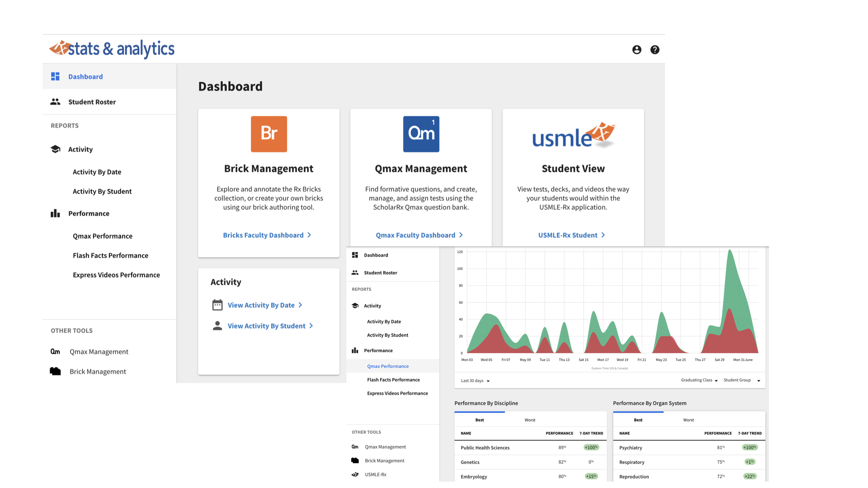Open Flash Facts Performance in main sidebar
The height and width of the screenshot is (488, 868).
click(x=110, y=255)
